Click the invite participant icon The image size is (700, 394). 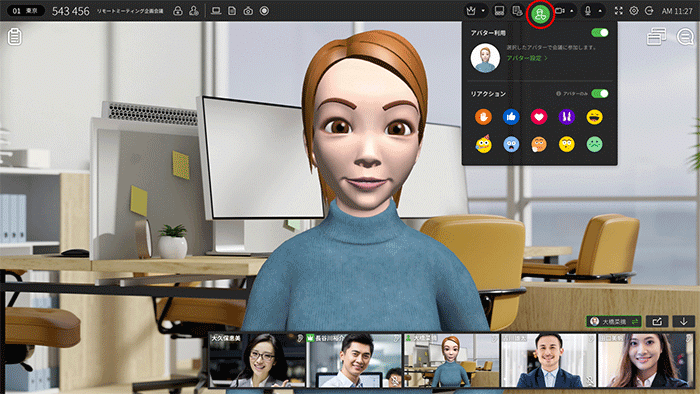194,11
